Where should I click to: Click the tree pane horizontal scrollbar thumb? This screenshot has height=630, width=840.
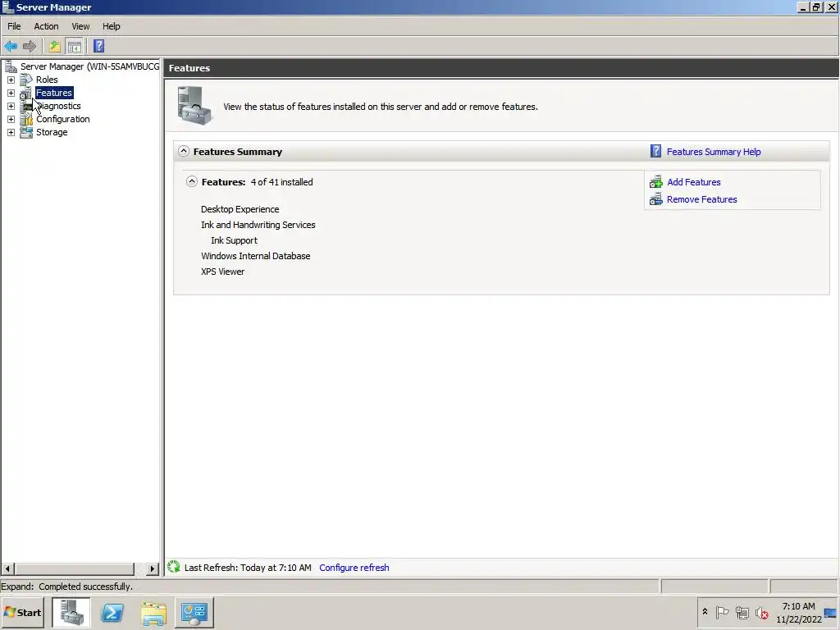point(74,568)
